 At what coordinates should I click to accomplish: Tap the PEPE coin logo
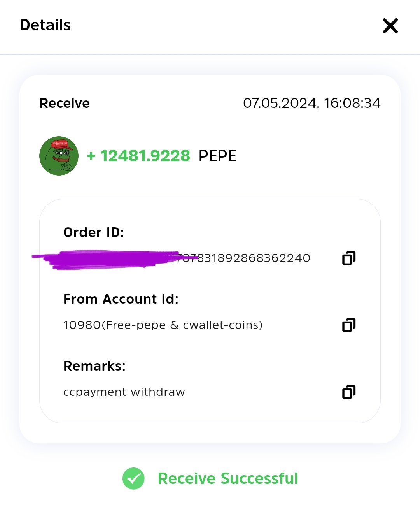click(59, 156)
